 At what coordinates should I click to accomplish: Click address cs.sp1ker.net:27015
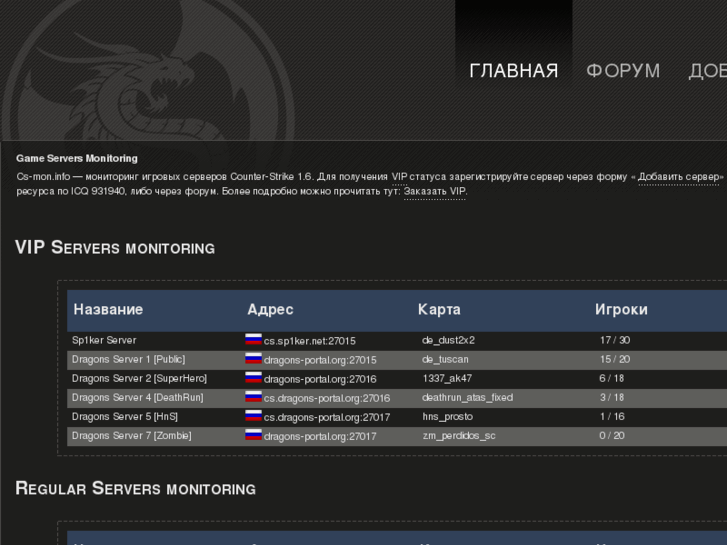[310, 341]
